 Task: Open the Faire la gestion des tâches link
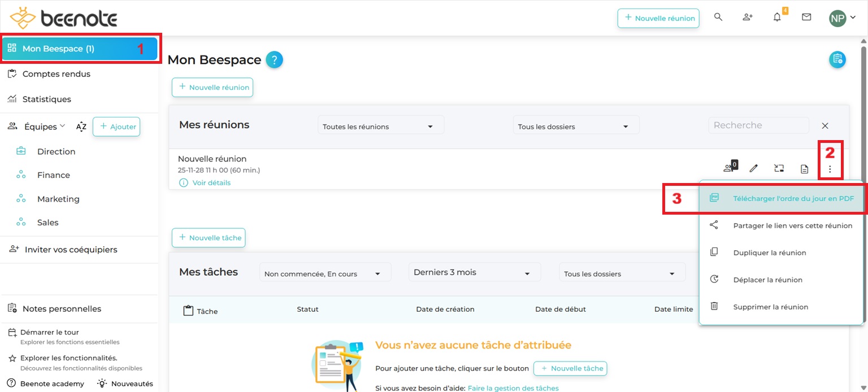[x=513, y=388]
